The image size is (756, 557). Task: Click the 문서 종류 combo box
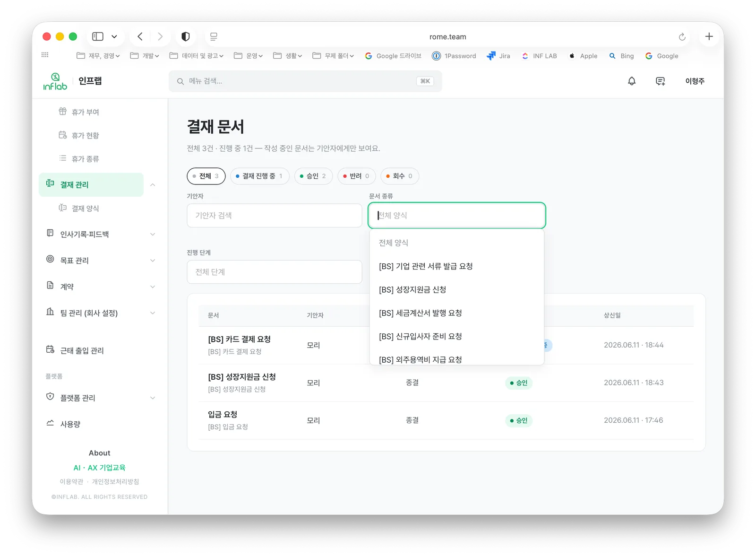[x=457, y=216]
